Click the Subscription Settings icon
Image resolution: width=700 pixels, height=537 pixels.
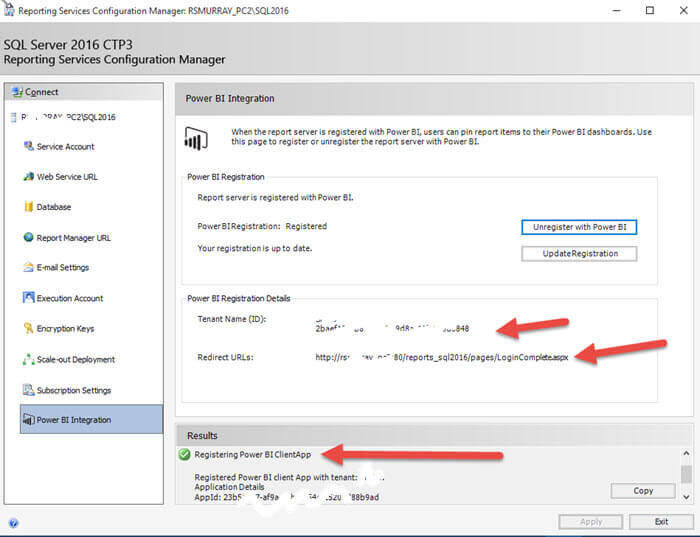tap(29, 390)
